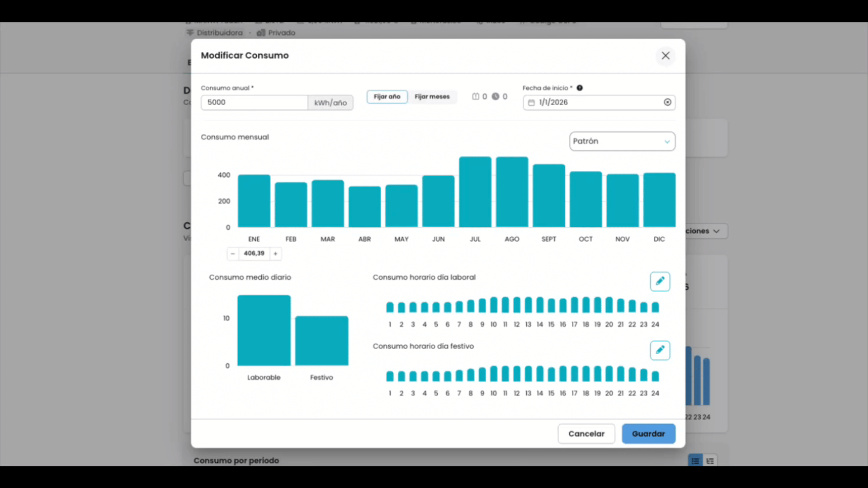The height and width of the screenshot is (488, 868).
Task: Open the Patrón dropdown
Action: [x=622, y=141]
